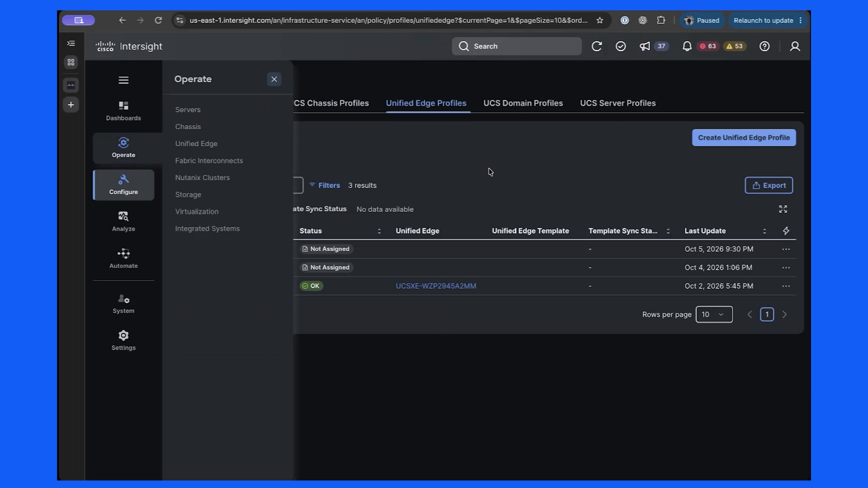The height and width of the screenshot is (488, 868).
Task: Open announcements megaphone with 37 badge
Action: click(x=654, y=46)
